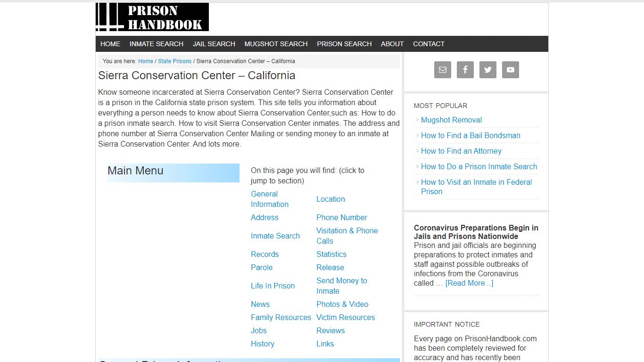
Task: Open the HOME menu item
Action: (110, 44)
